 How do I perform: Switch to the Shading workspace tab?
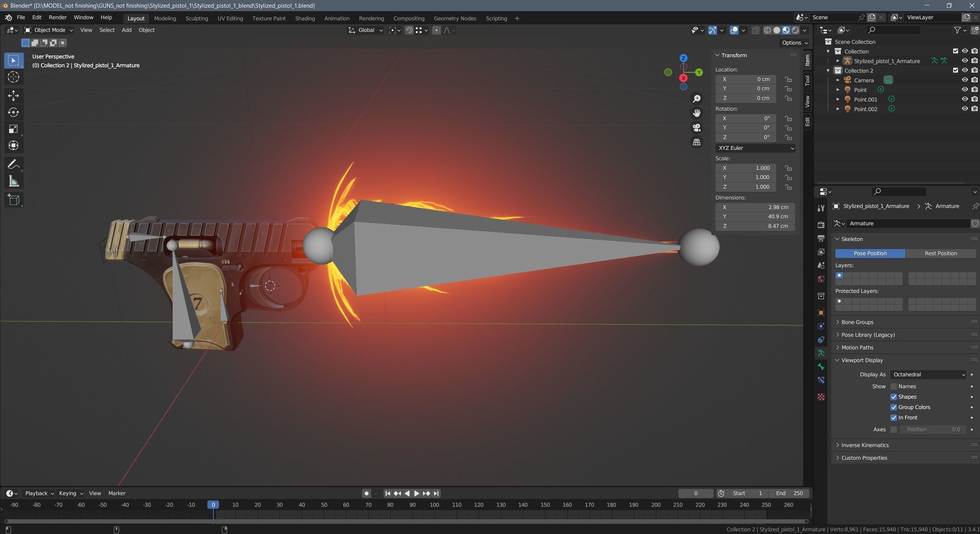click(x=305, y=18)
